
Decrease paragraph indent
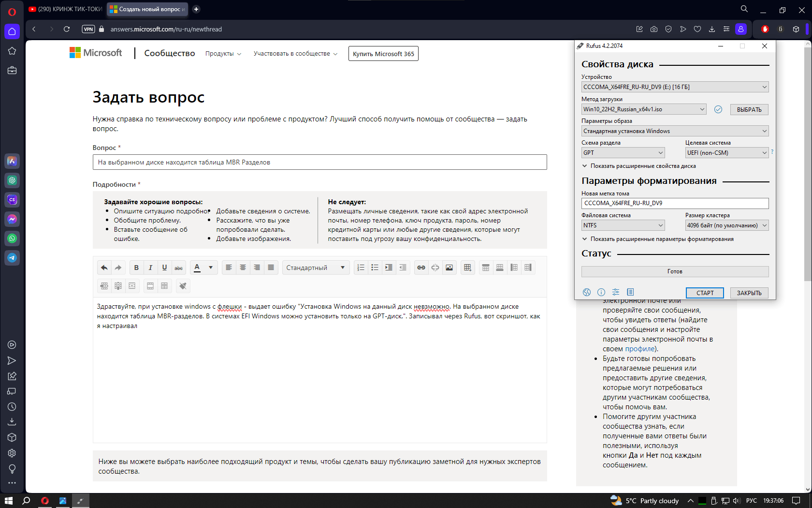[403, 268]
